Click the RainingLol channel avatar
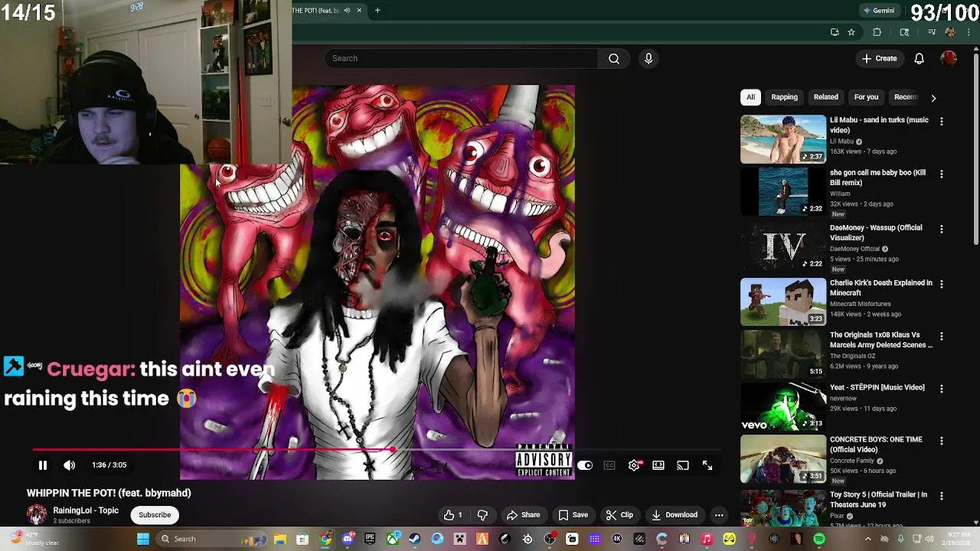Viewport: 980px width, 551px height. [x=36, y=514]
